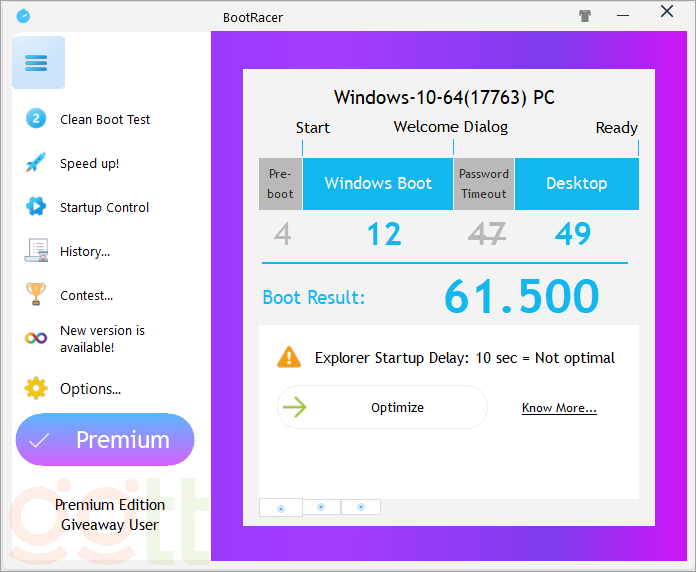The width and height of the screenshot is (696, 572).
Task: Click the Speed up rocket icon
Action: (x=36, y=163)
